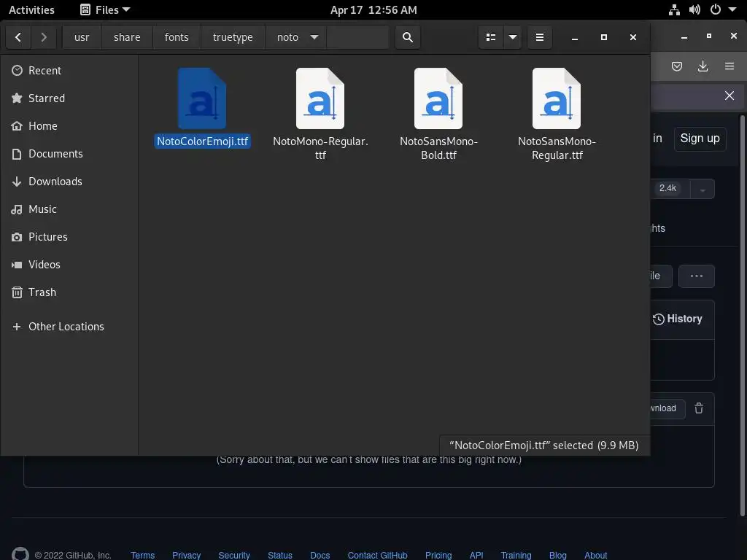The height and width of the screenshot is (560, 747).
Task: Open Terms link in GitHub footer
Action: tap(142, 555)
